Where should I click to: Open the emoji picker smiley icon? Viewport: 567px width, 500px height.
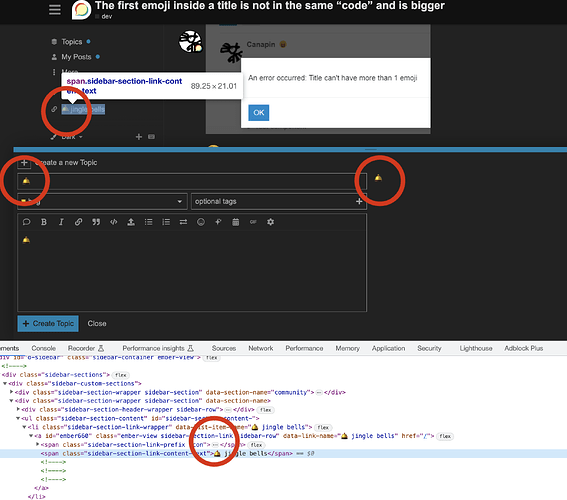point(201,222)
